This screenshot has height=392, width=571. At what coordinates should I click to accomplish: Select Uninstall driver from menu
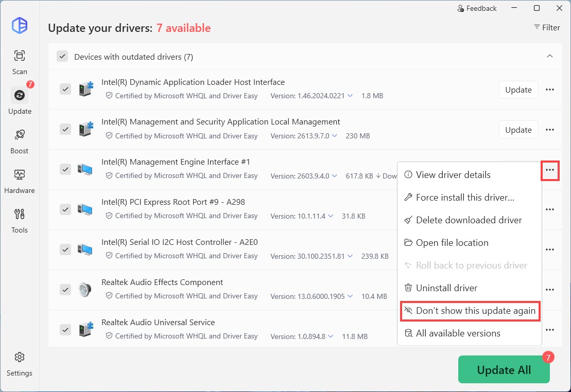point(470,288)
